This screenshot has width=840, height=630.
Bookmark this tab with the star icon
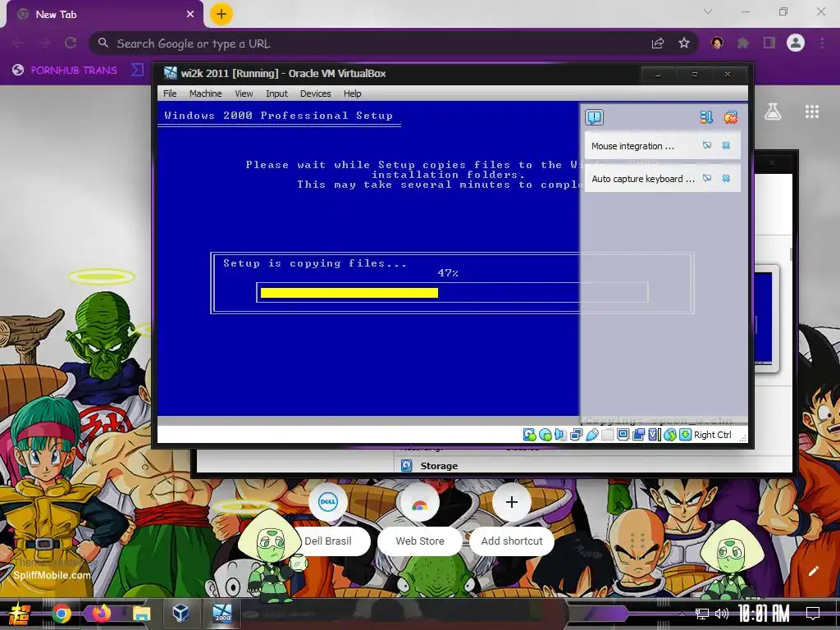click(x=683, y=43)
